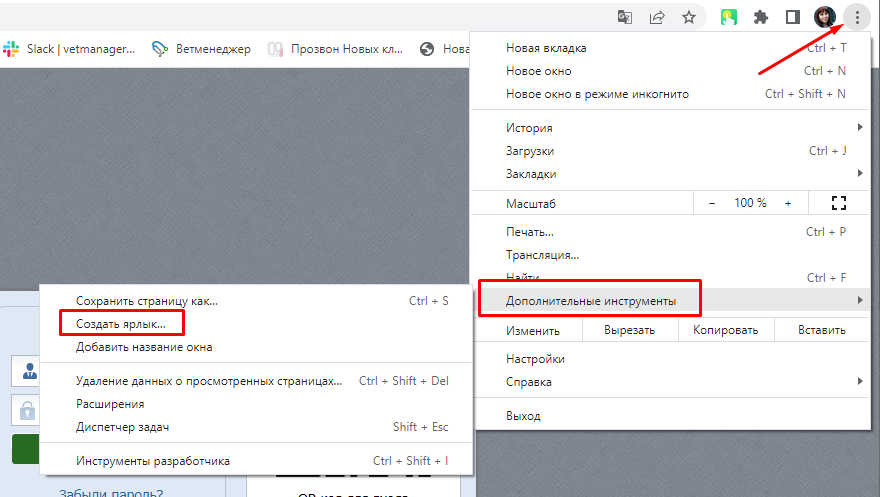The image size is (880, 497).
Task: Open the profile avatar
Action: pos(824,17)
